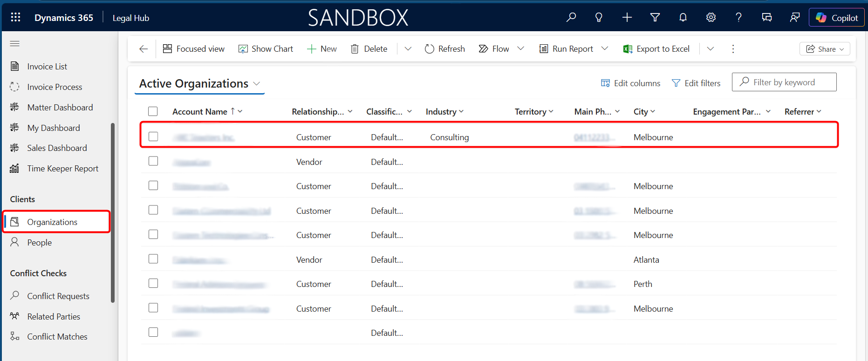Sort by the Account Name column header

click(x=207, y=112)
